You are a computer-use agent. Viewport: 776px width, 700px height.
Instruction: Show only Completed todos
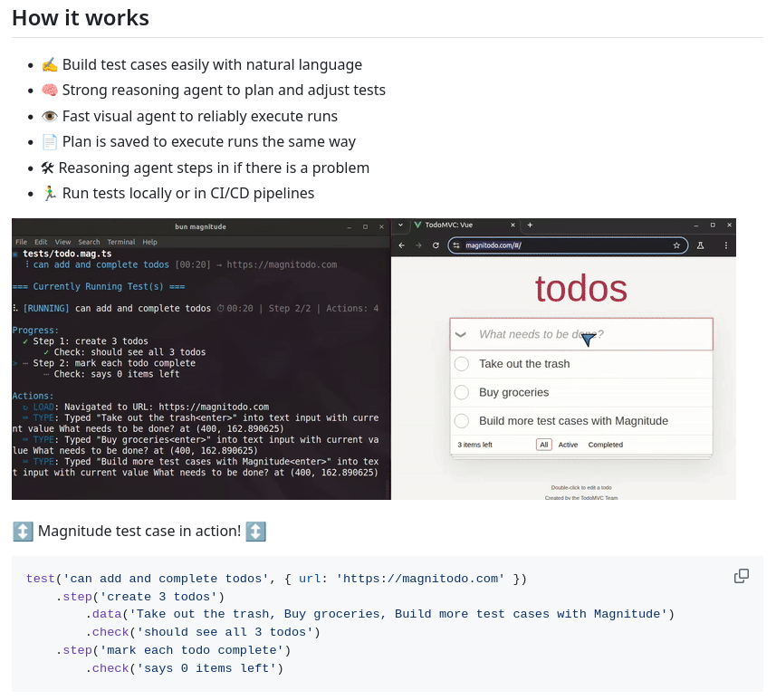click(x=605, y=445)
